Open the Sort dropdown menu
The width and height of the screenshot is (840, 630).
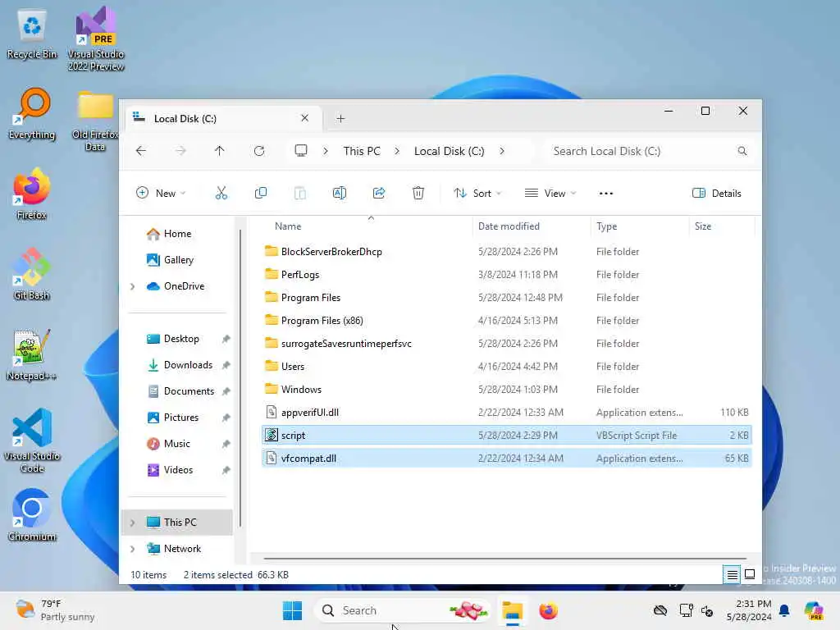click(x=477, y=194)
